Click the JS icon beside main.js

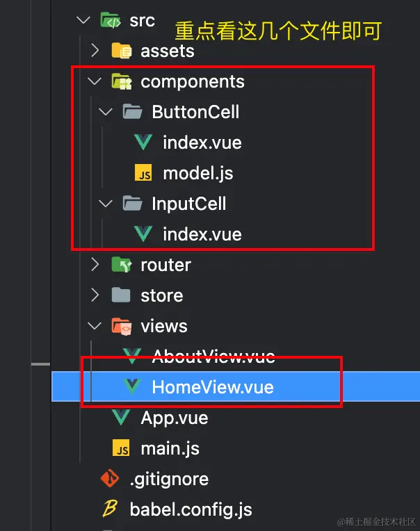122,449
